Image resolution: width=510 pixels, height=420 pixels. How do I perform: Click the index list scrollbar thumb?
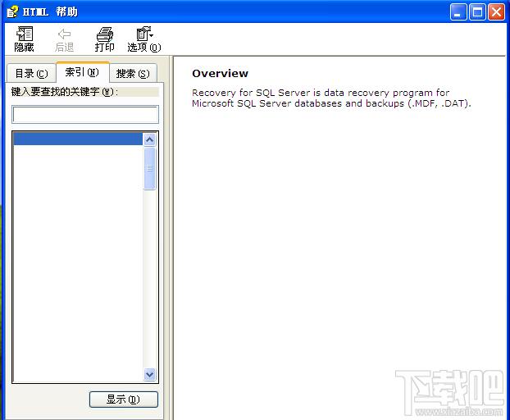coord(149,168)
